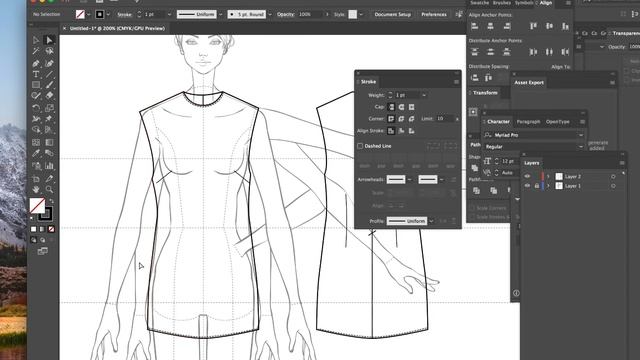Screen dimensions: 640x360
Task: Select the Untitled-1 document tab
Action: tap(117, 28)
